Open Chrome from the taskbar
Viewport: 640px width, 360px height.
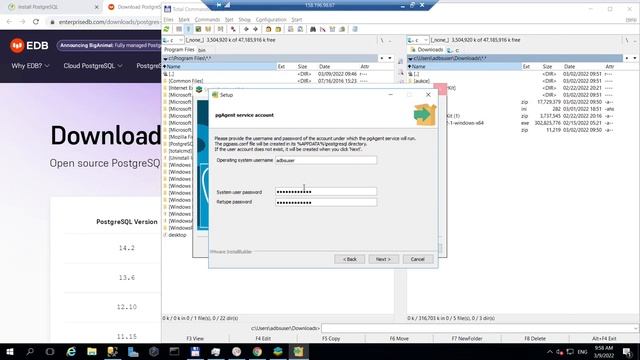[x=257, y=351]
